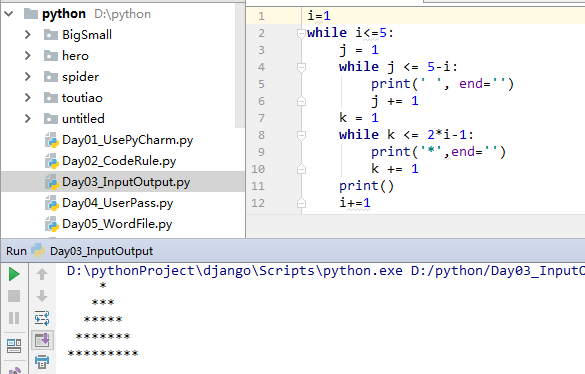
Task: Click the last row of asterisks in output
Action: pyautogui.click(x=103, y=353)
